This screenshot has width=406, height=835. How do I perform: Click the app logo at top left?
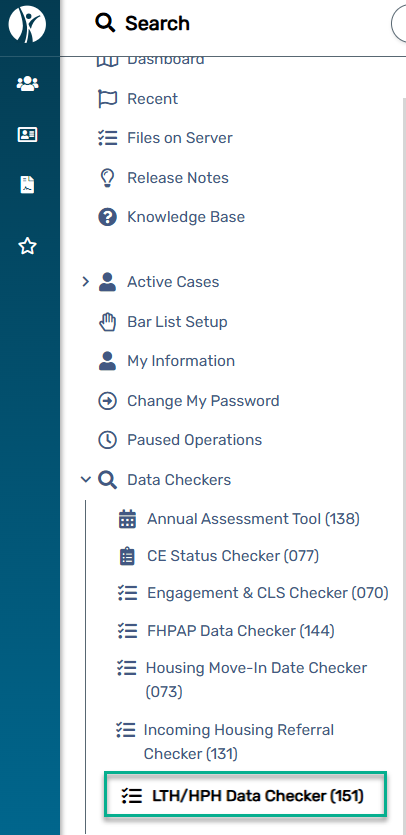tap(28, 24)
